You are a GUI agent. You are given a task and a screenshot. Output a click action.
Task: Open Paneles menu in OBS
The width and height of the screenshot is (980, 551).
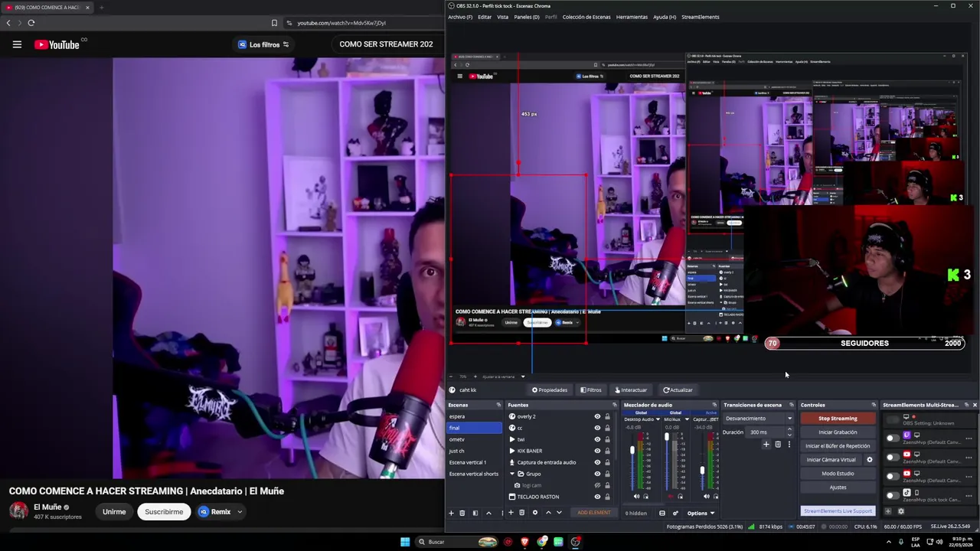[527, 17]
